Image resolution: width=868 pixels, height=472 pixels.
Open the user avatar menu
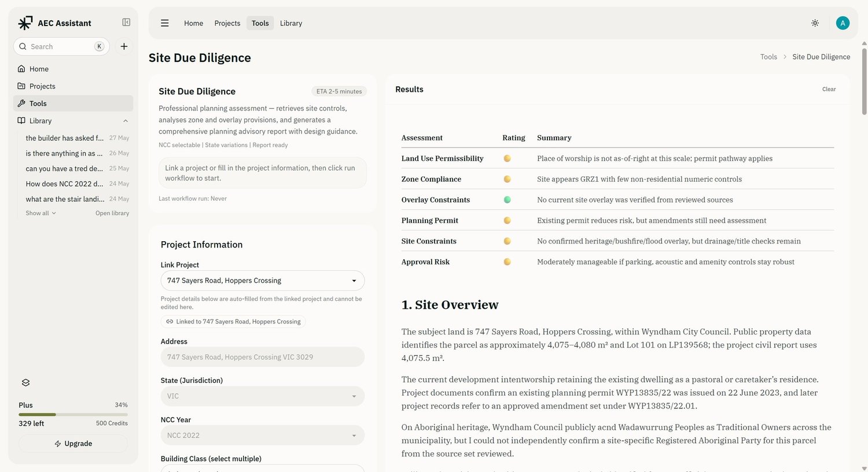pos(843,23)
